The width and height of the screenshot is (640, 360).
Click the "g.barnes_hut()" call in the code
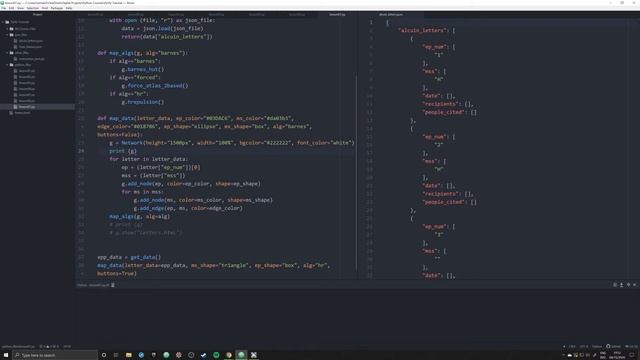pos(142,69)
